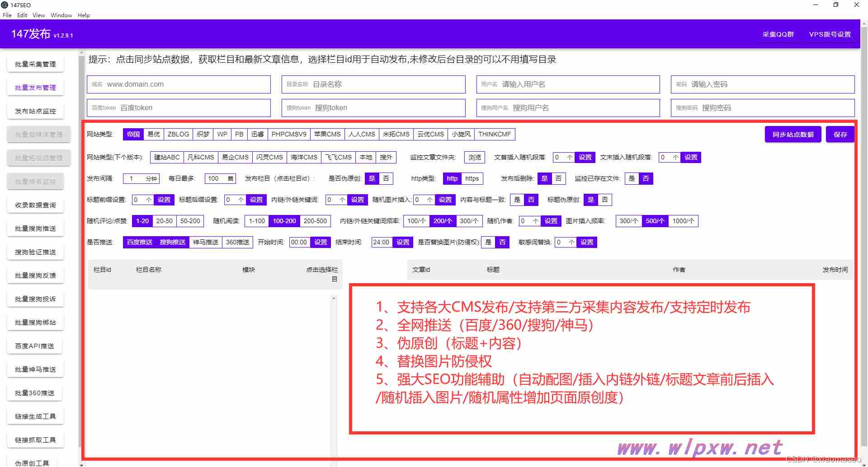Open 批量360推送 sidebar item
The image size is (868, 467).
34,393
